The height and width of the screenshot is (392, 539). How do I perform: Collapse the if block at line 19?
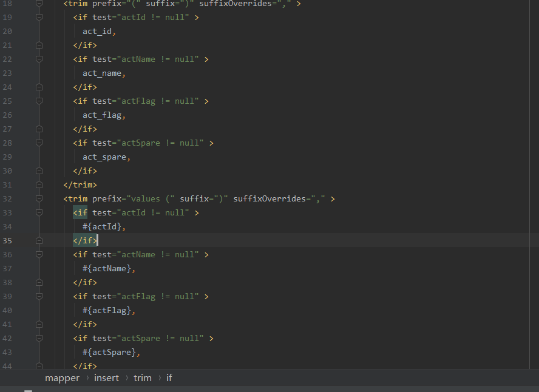point(39,17)
